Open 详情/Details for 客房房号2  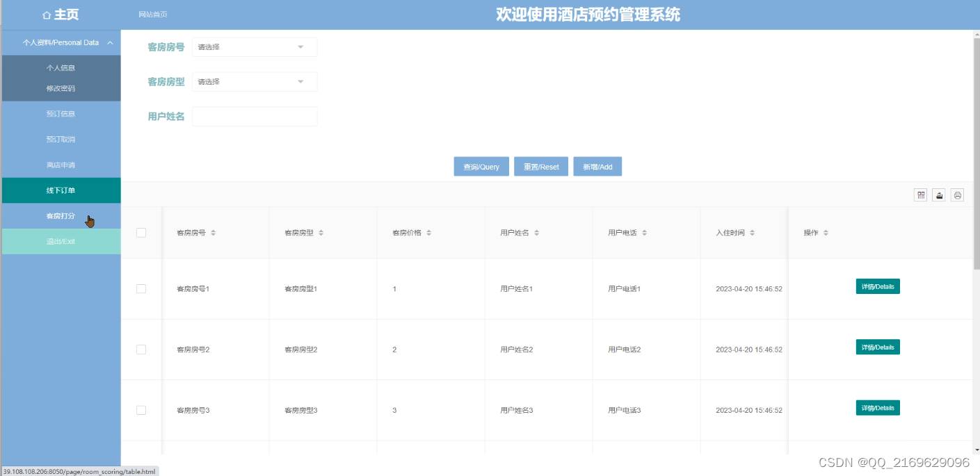(x=878, y=347)
